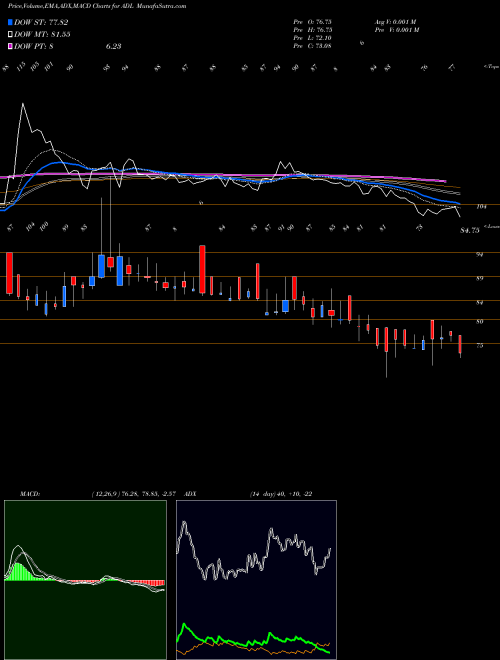Click the last red candle on the right
Image resolution: width=500 pixels, height=660 pixels.
point(460,344)
